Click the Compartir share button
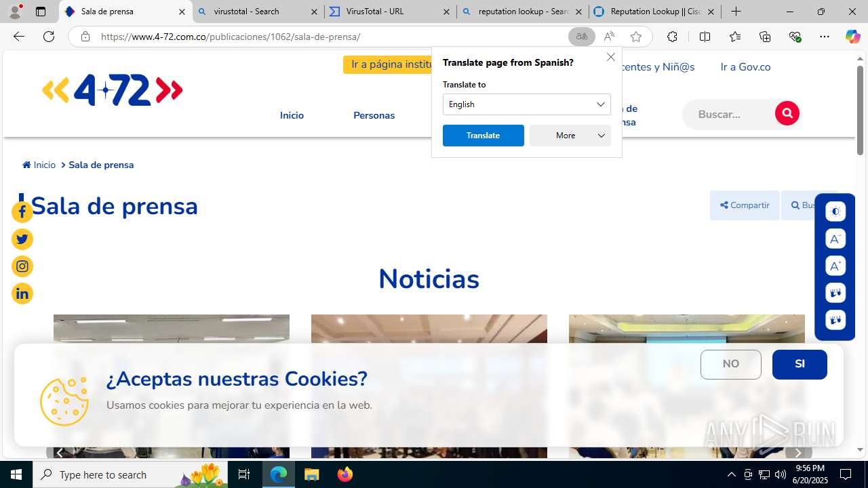The width and height of the screenshot is (868, 488). point(745,205)
